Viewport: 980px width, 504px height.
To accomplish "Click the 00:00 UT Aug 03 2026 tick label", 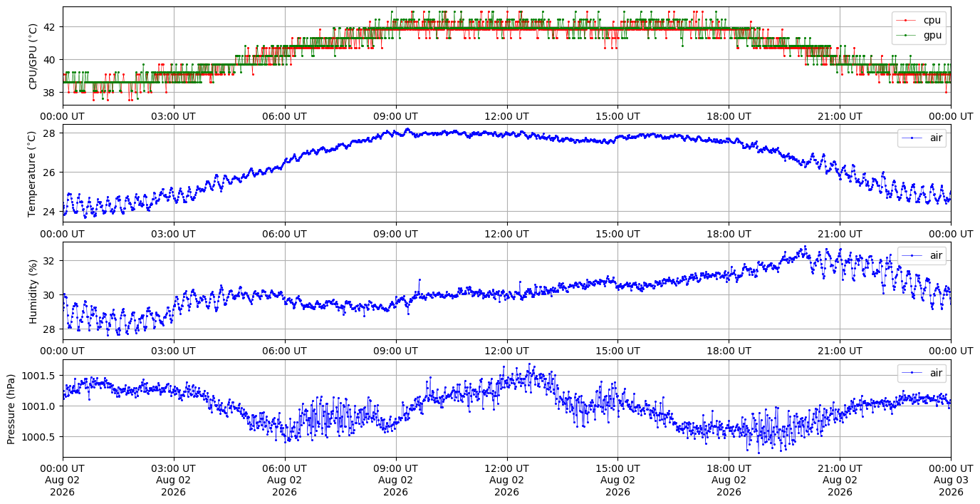I will [x=951, y=480].
